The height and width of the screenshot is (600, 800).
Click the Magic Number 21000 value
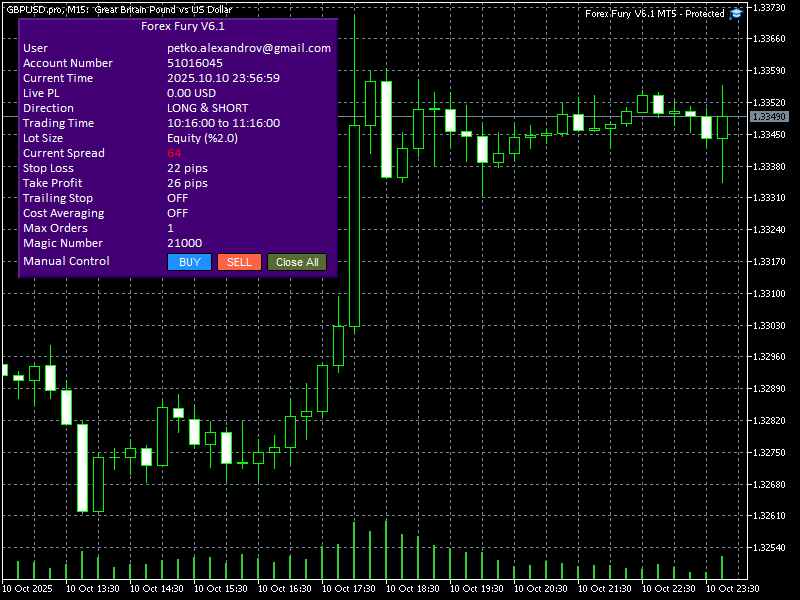pos(184,243)
